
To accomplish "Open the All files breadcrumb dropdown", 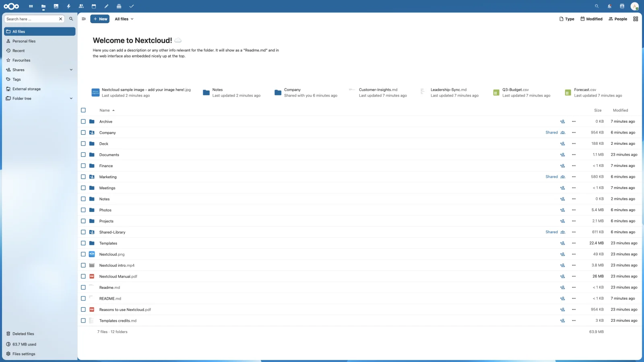I will 124,19.
